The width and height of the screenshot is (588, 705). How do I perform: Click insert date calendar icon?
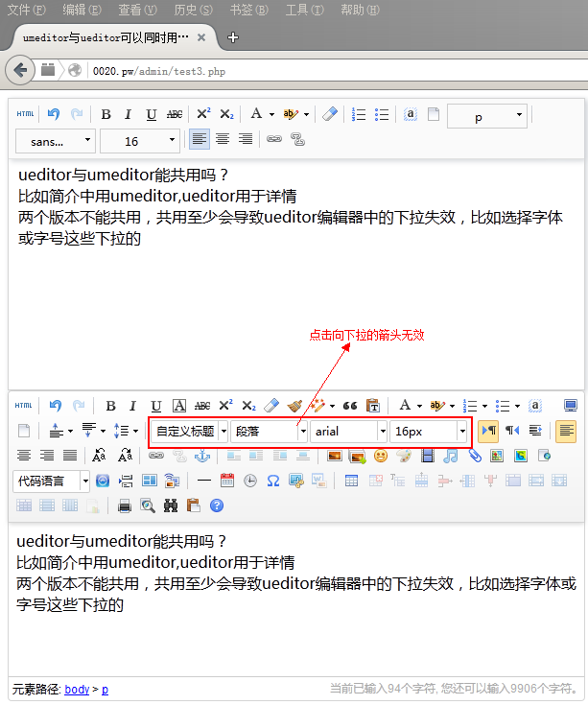coord(227,481)
